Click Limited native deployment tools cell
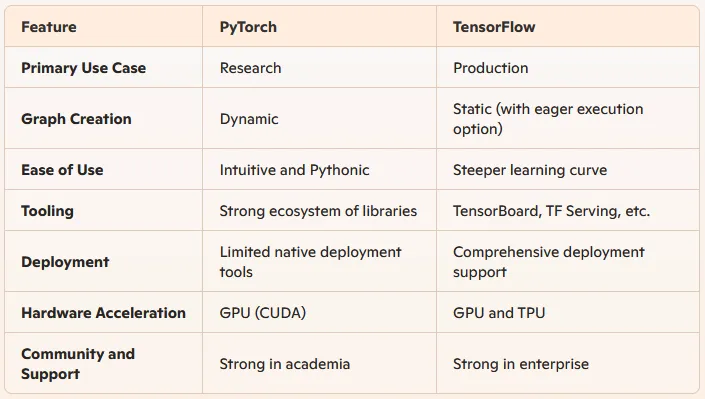 click(310, 262)
